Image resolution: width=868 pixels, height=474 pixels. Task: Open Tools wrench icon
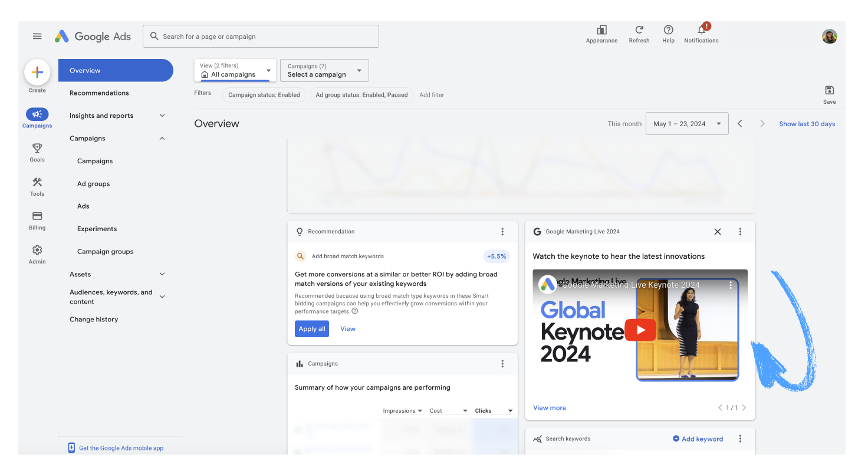coord(37,182)
